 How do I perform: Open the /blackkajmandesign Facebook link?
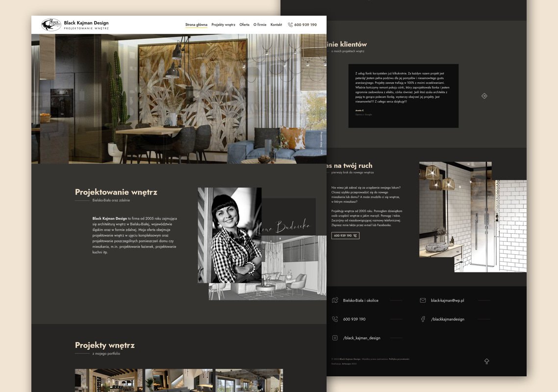pos(447,319)
